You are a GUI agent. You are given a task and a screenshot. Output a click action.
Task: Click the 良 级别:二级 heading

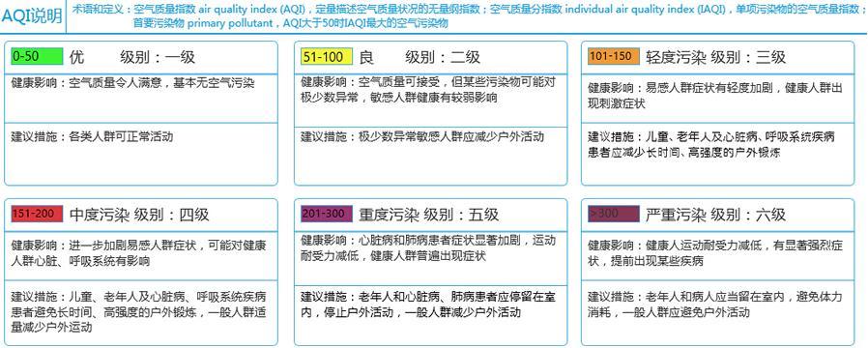(420, 57)
